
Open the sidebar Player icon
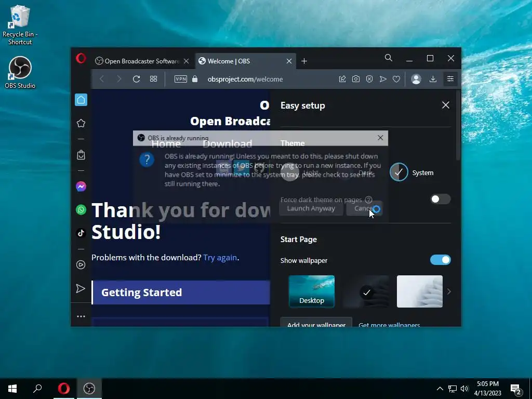81,264
